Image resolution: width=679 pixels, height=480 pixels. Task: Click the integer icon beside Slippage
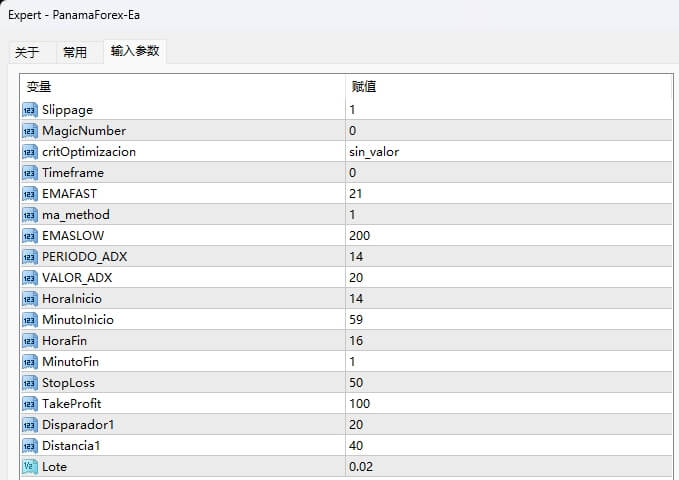(x=30, y=109)
